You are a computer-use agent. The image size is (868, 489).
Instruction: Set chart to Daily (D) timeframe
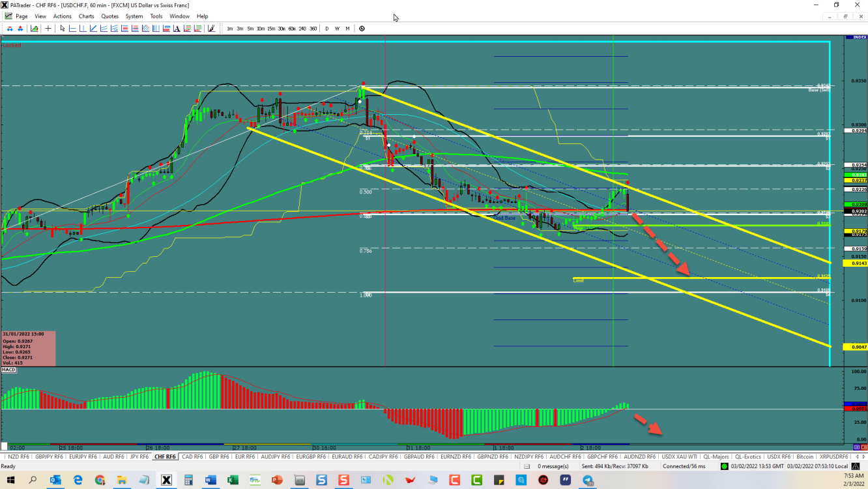point(327,29)
